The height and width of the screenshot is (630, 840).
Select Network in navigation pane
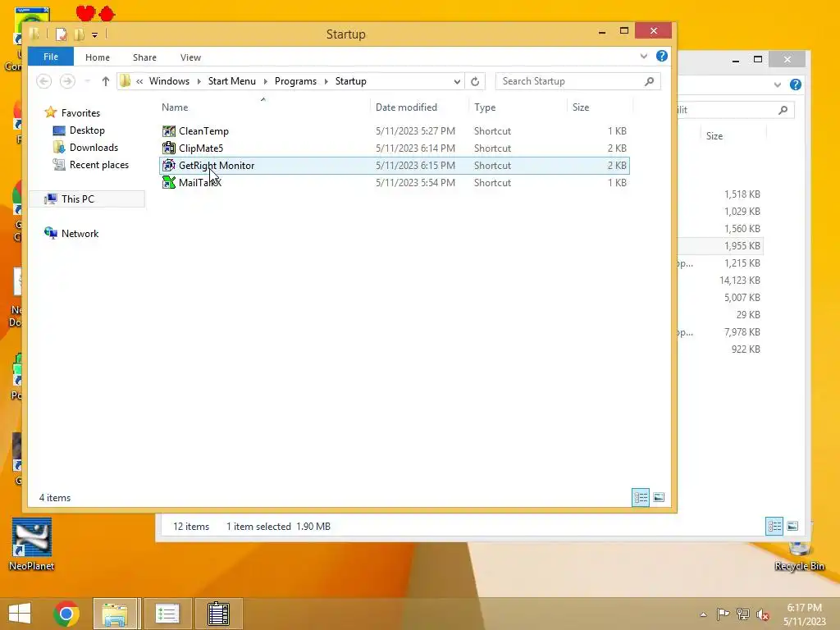coord(80,234)
